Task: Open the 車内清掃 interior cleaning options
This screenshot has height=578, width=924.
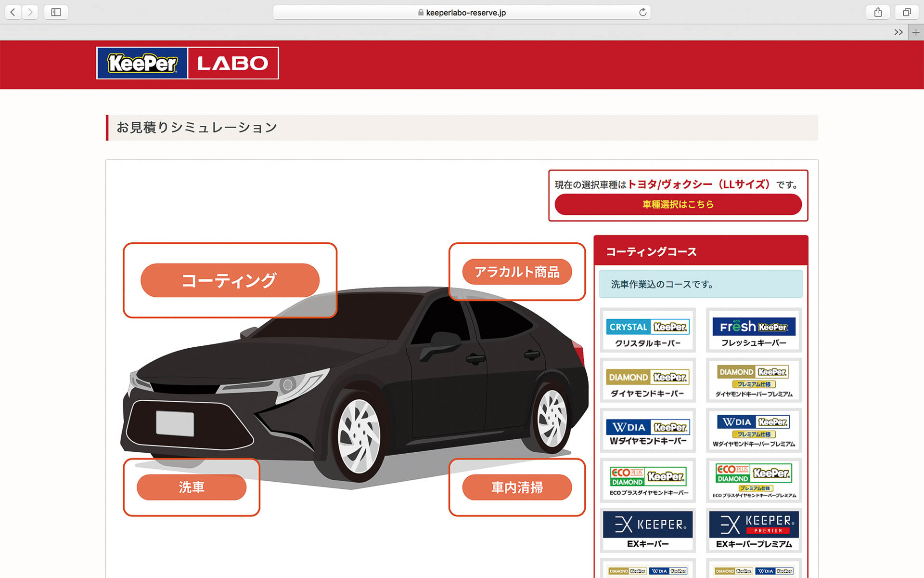Action: (516, 487)
